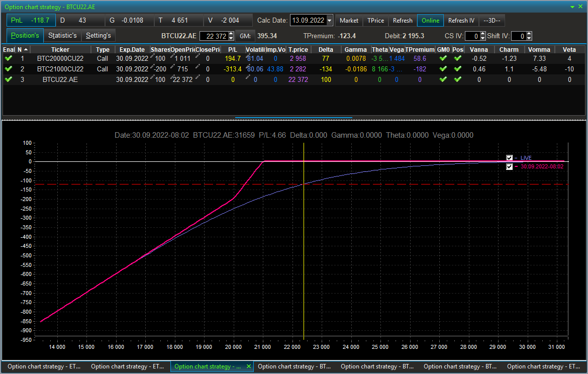The image size is (588, 374).
Task: Click the Refresh button
Action: click(403, 21)
